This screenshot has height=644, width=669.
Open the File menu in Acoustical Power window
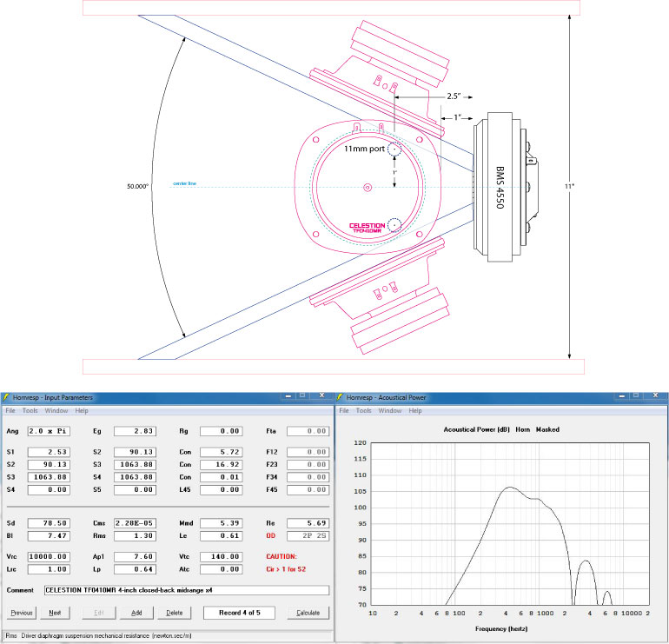pos(344,410)
